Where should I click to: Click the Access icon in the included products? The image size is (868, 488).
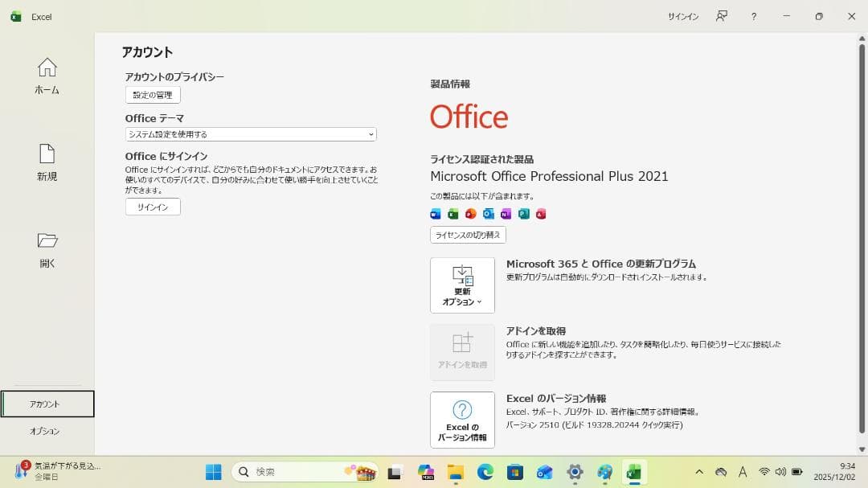point(542,214)
